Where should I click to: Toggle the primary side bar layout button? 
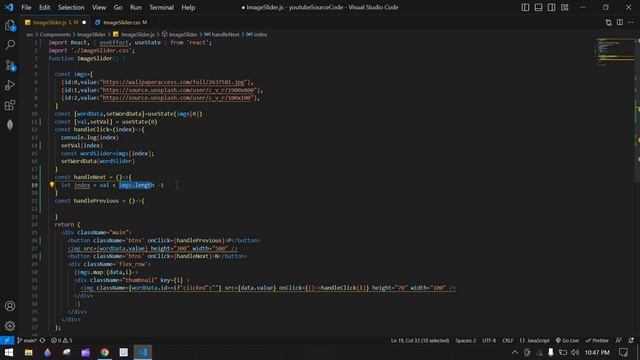click(525, 7)
